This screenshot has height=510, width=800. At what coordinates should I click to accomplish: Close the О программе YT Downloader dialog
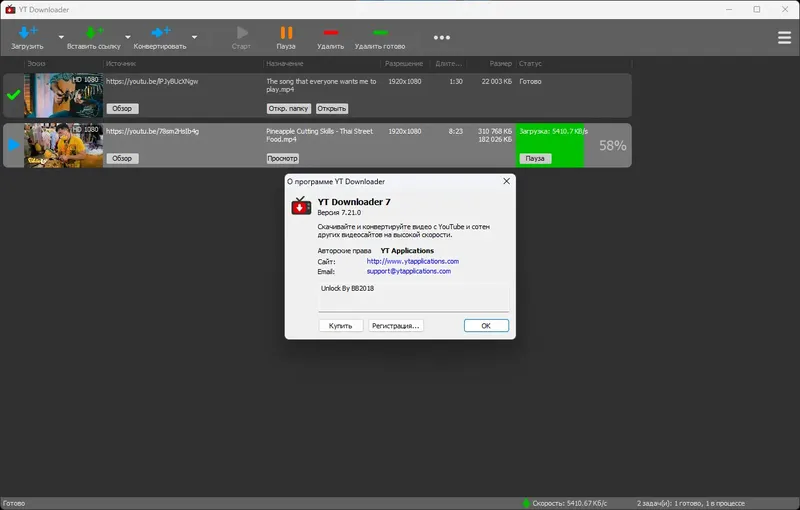(507, 181)
